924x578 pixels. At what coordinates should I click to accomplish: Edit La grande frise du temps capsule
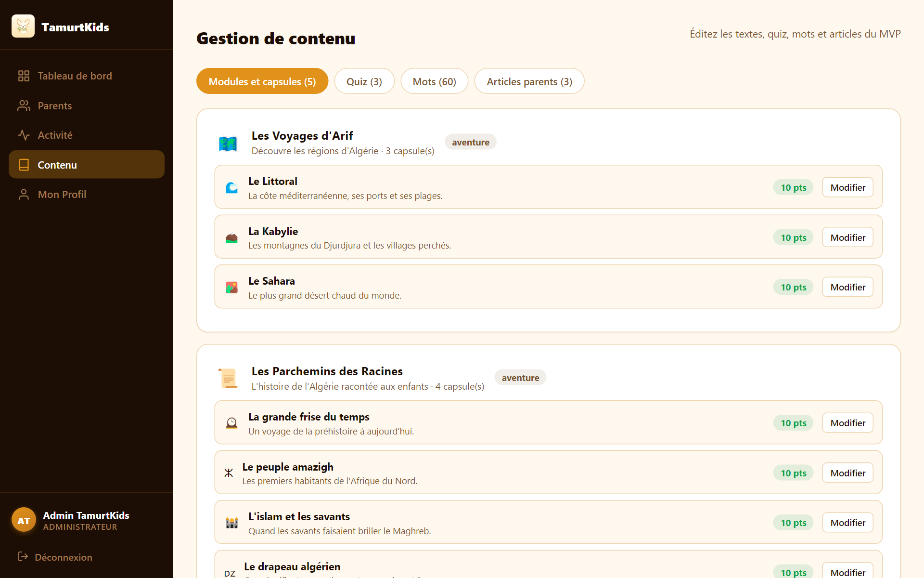[847, 423]
